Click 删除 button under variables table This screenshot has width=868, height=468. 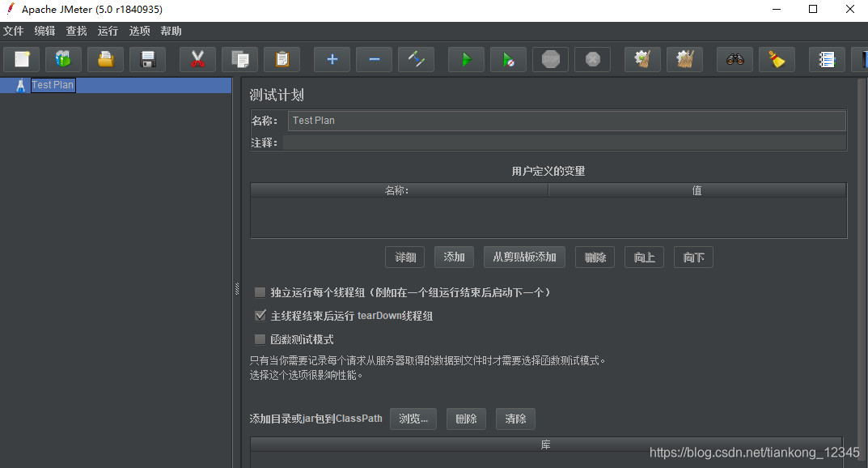tap(595, 257)
